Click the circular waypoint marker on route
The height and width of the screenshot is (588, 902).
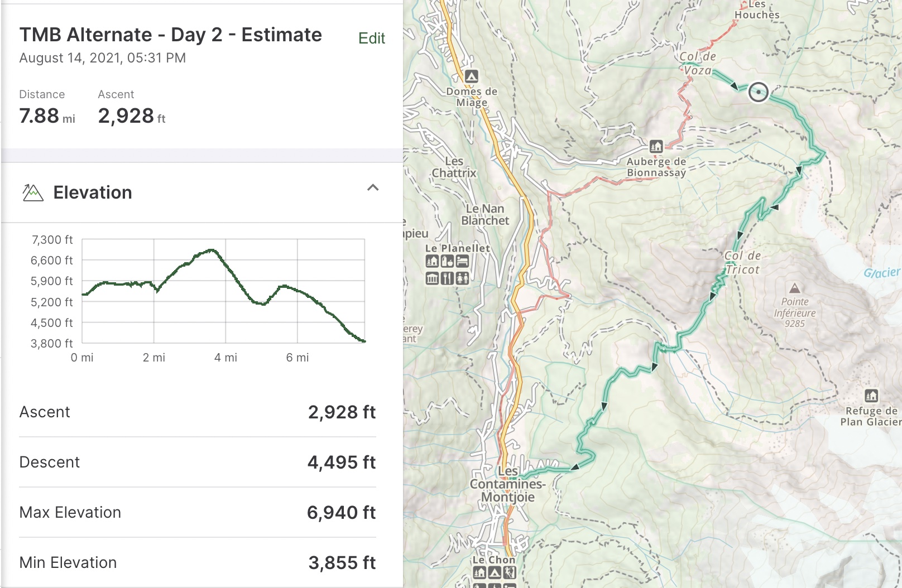point(758,92)
